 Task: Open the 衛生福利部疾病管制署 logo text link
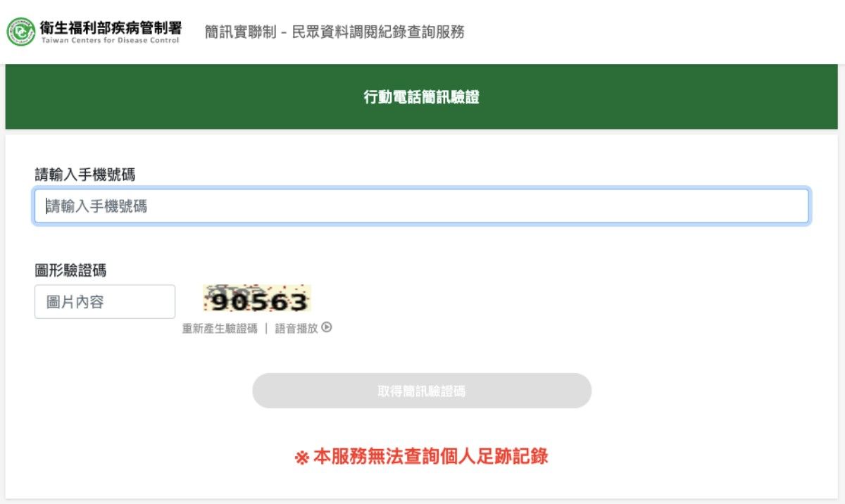click(x=111, y=27)
